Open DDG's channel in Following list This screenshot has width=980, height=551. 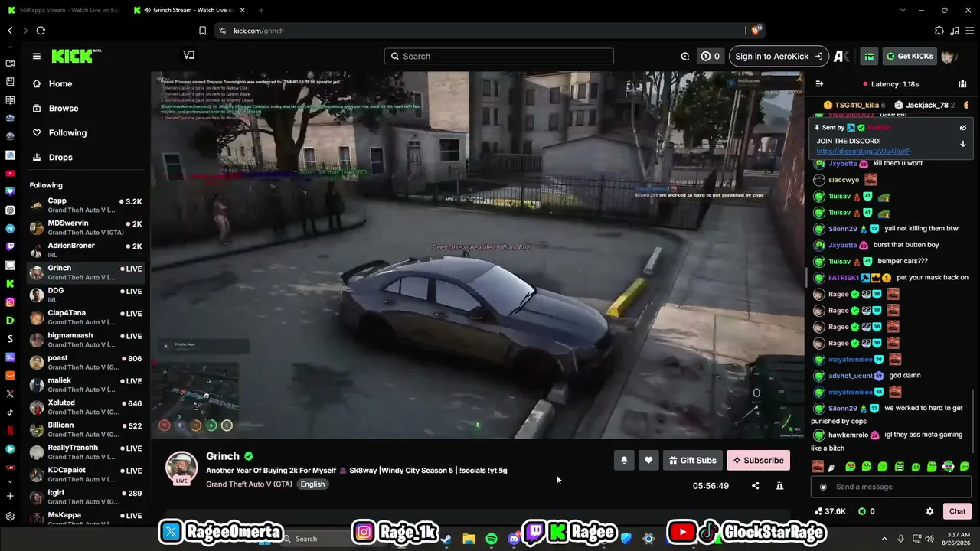[86, 295]
